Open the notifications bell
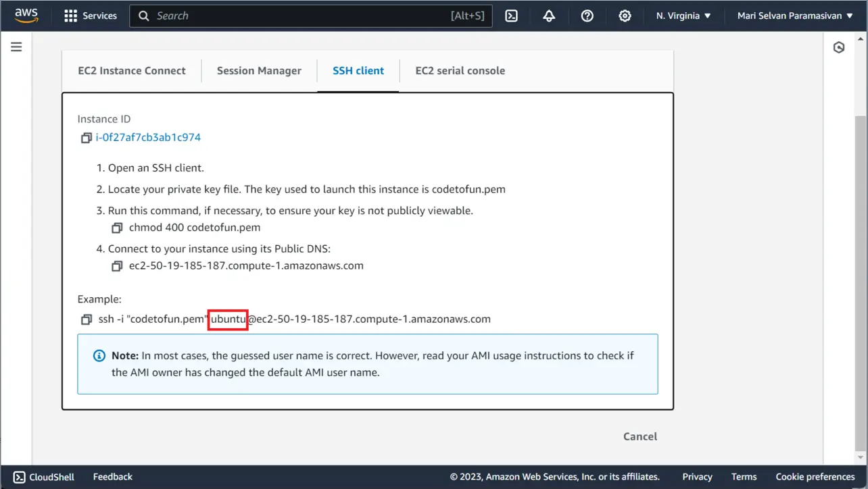This screenshot has width=868, height=489. pyautogui.click(x=549, y=16)
